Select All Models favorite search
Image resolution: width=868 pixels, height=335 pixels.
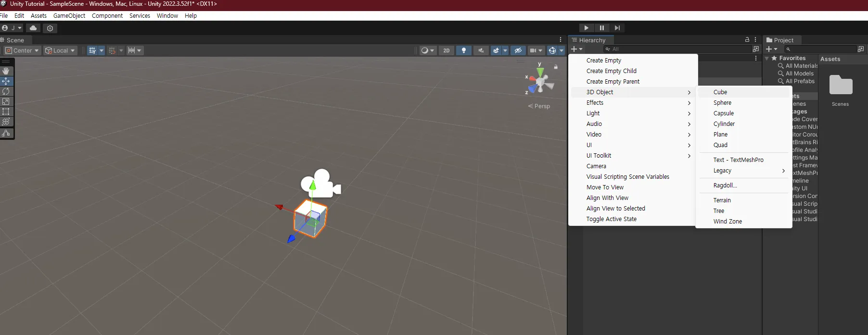pos(796,74)
